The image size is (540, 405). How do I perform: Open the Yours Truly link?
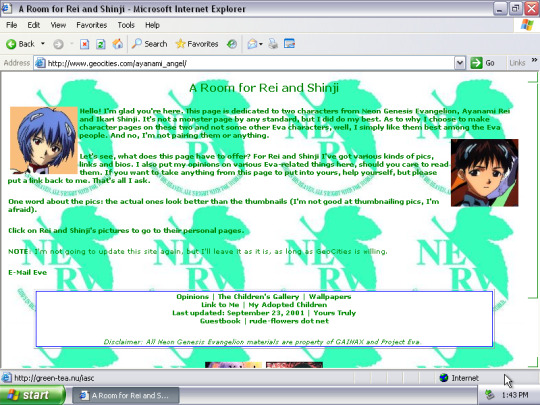(334, 313)
